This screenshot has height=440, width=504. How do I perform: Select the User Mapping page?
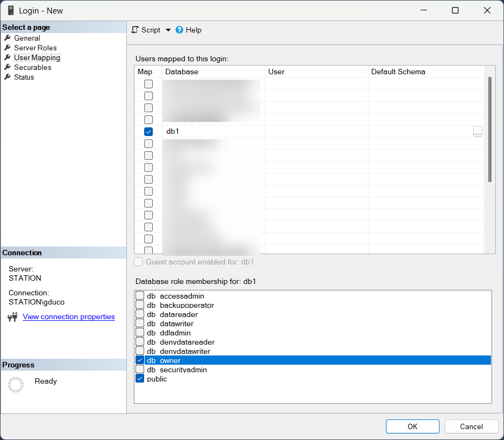pyautogui.click(x=37, y=57)
